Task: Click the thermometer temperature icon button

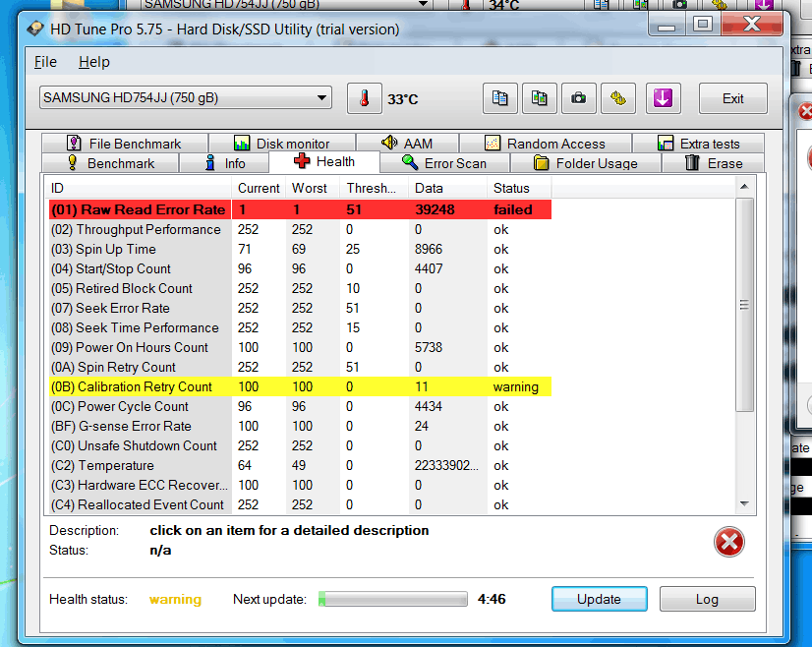Action: coord(364,98)
